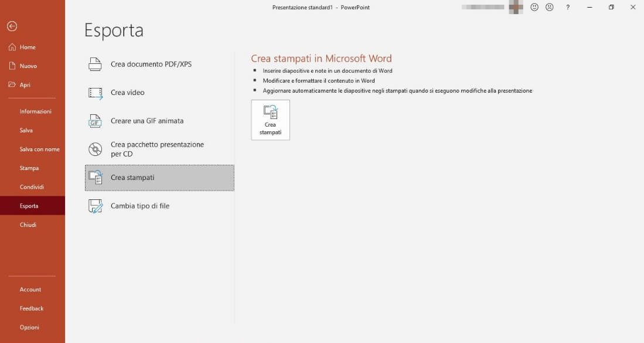The image size is (644, 343).
Task: Click the Nuovo blank page icon
Action: [12, 66]
